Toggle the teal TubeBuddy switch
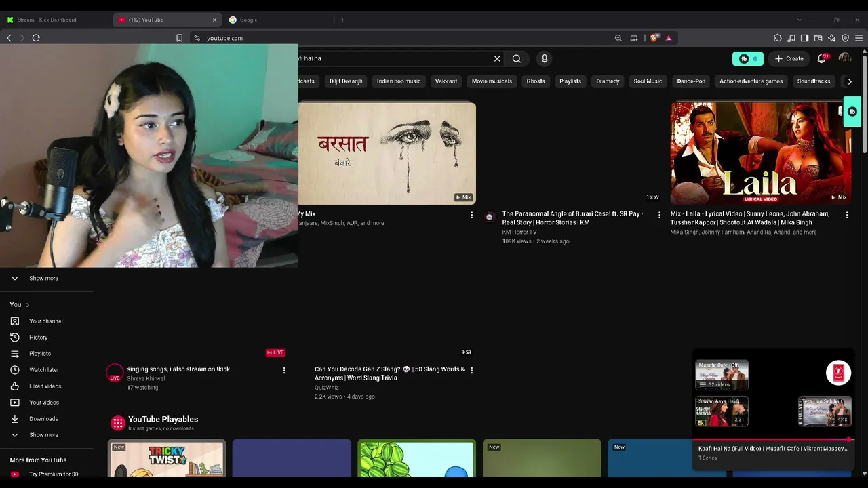This screenshot has height=488, width=868. pyautogui.click(x=748, y=59)
